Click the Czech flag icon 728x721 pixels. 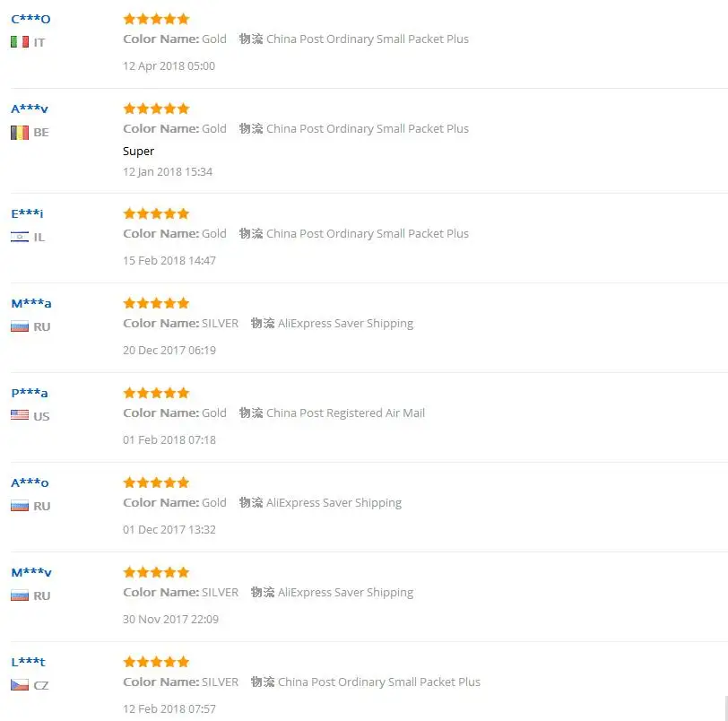(x=20, y=684)
